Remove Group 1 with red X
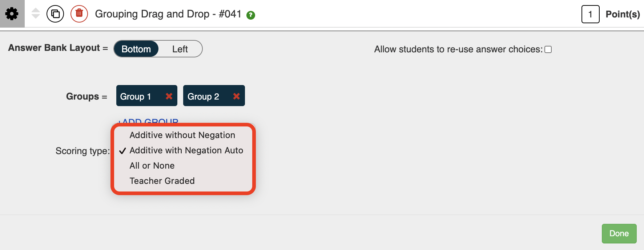 (169, 96)
